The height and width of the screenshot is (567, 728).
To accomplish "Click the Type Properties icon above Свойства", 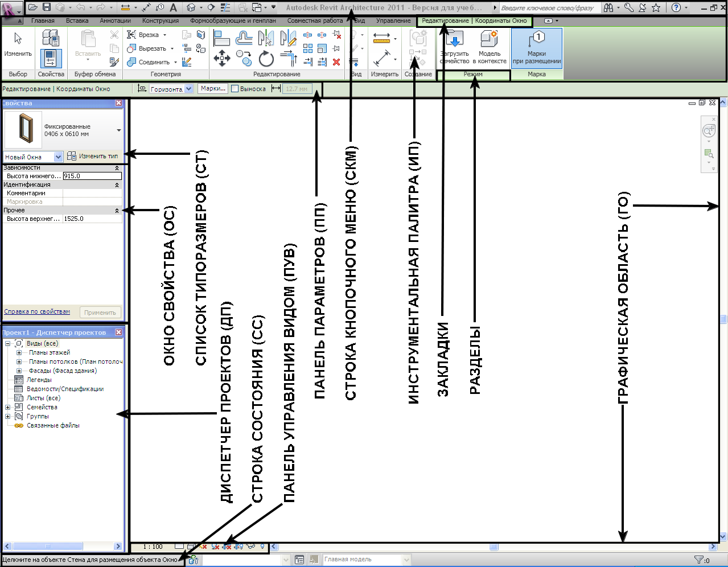I will click(x=51, y=38).
